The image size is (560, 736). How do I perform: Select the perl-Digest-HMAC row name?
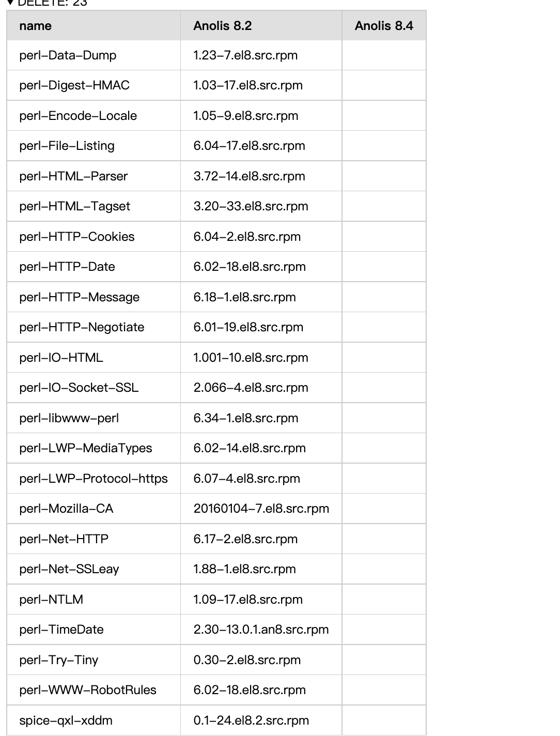point(74,85)
